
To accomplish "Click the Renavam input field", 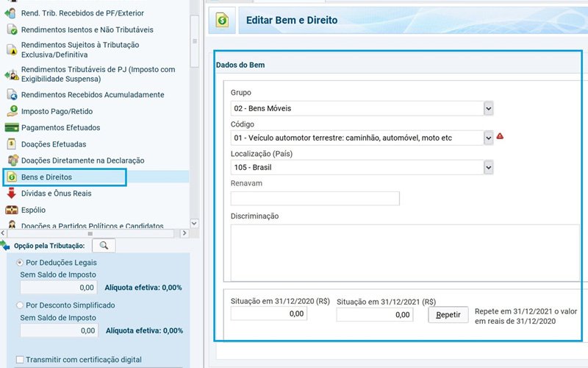I will pyautogui.click(x=315, y=198).
